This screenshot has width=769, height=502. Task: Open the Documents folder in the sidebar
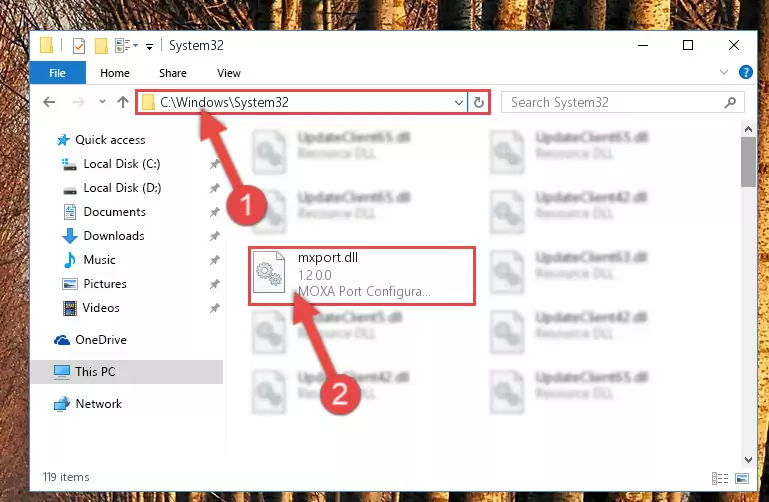click(105, 212)
